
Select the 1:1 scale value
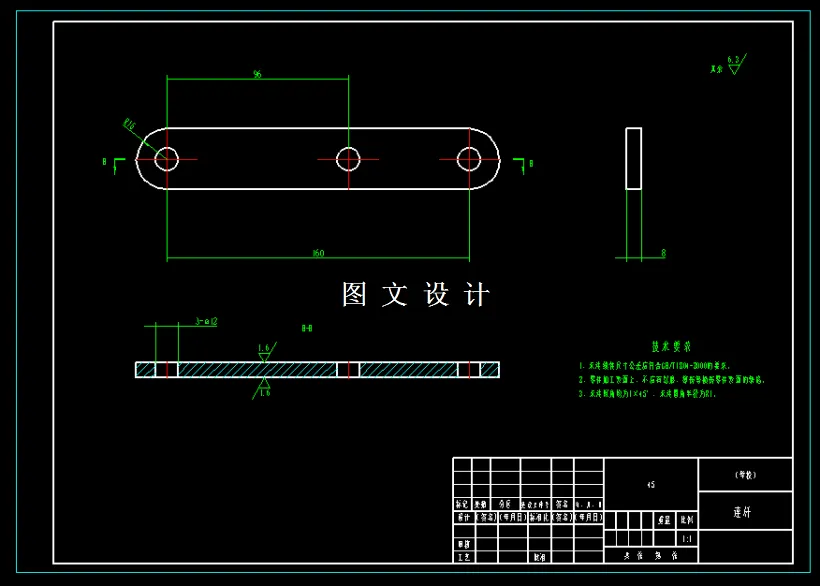pyautogui.click(x=687, y=539)
